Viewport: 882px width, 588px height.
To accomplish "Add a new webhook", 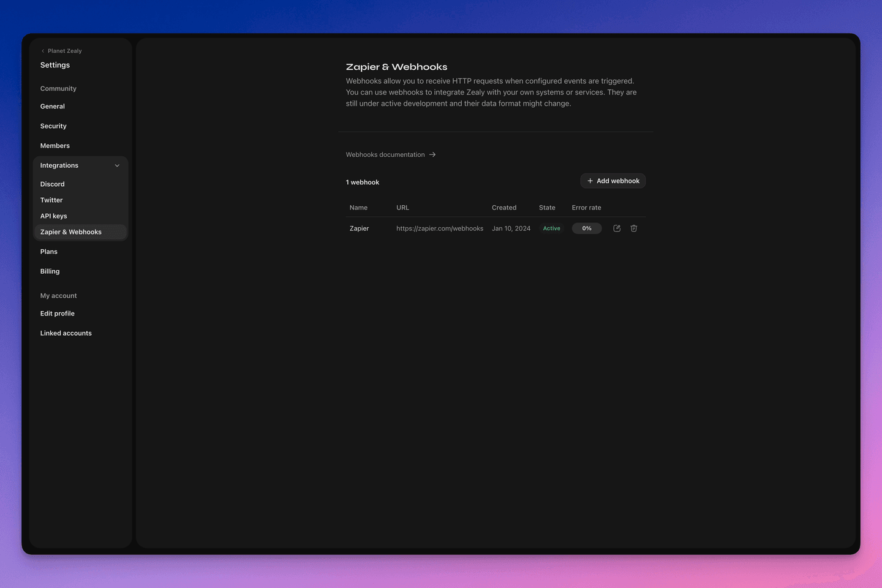I will 613,181.
